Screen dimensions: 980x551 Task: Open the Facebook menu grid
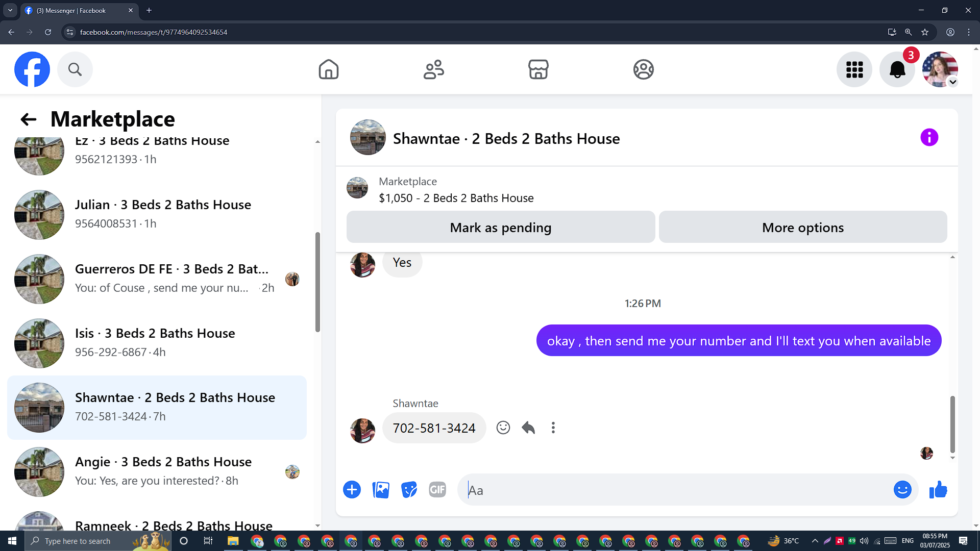click(x=854, y=69)
